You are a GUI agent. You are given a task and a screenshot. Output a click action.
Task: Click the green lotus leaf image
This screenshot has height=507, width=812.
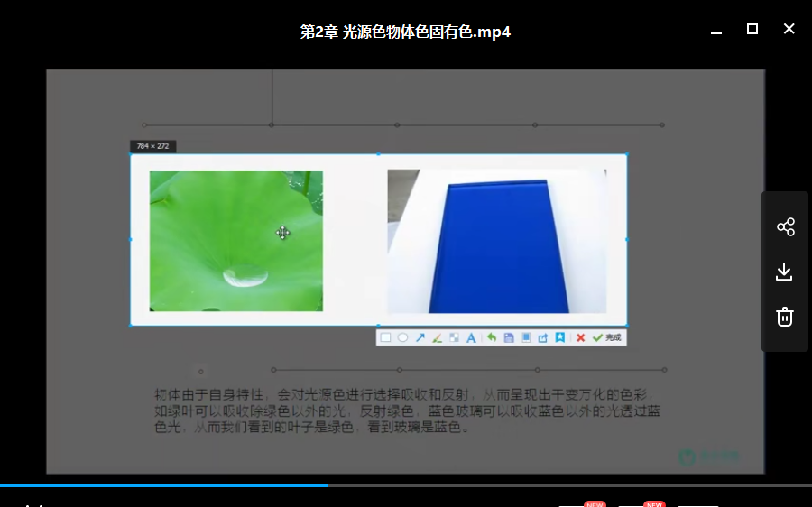[236, 241]
